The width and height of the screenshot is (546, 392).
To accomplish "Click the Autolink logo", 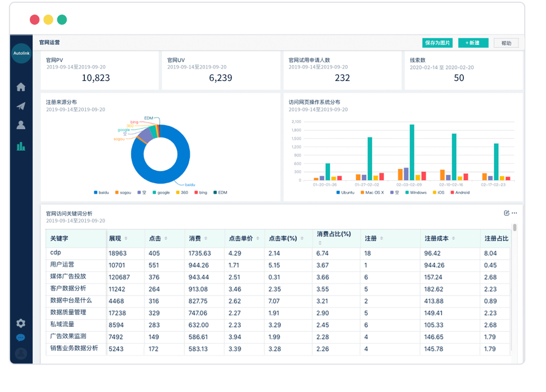I will pos(21,53).
